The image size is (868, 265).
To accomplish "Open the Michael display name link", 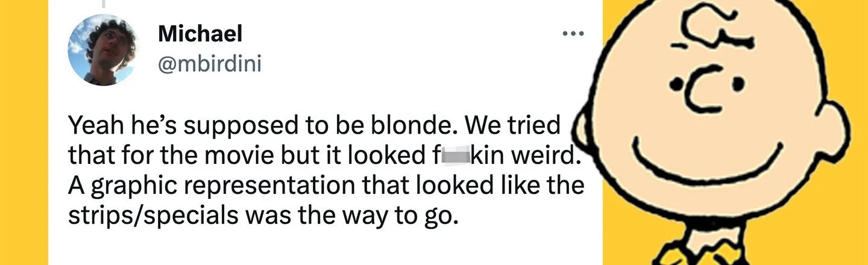I will click(x=200, y=34).
